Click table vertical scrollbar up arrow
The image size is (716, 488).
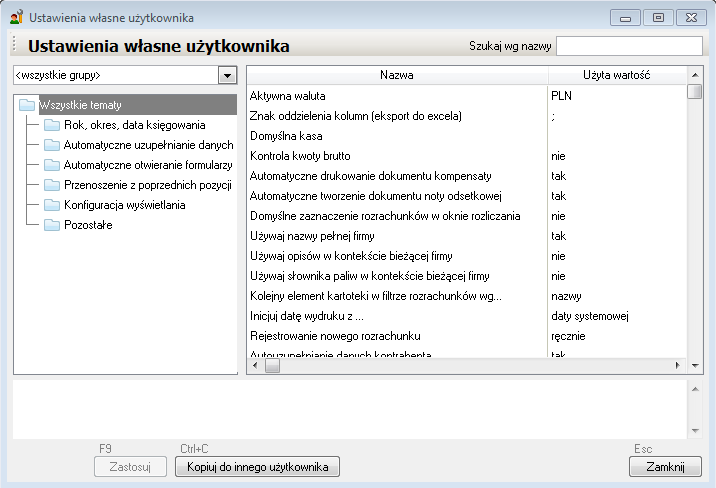[x=695, y=75]
